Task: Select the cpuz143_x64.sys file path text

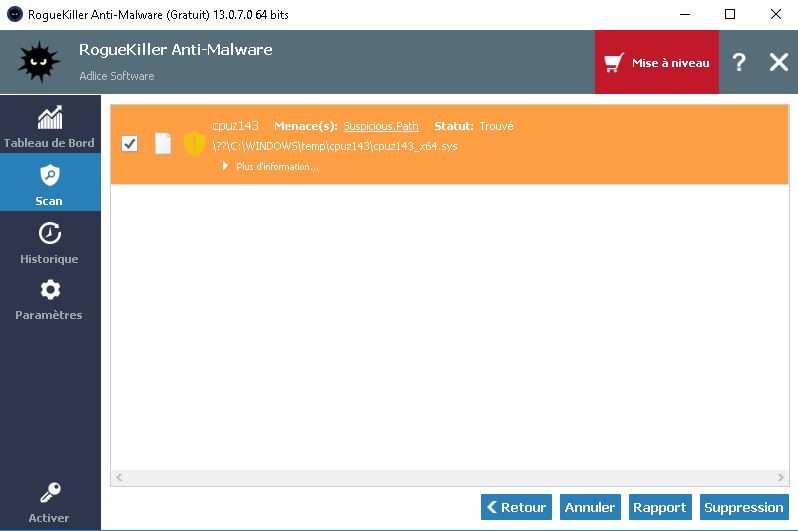Action: pos(335,146)
